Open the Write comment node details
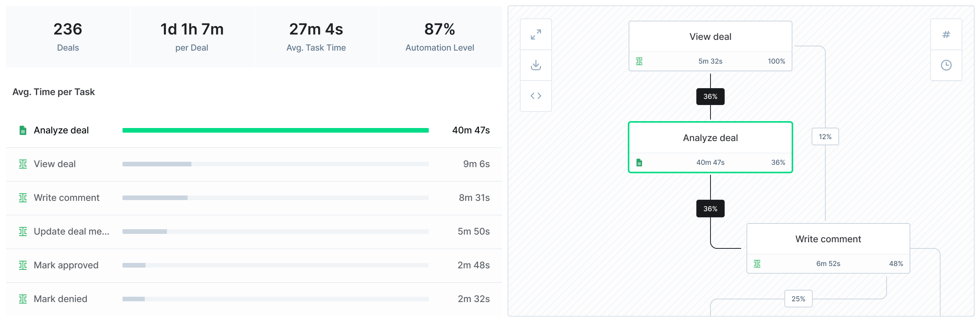This screenshot has height=322, width=980. (828, 239)
